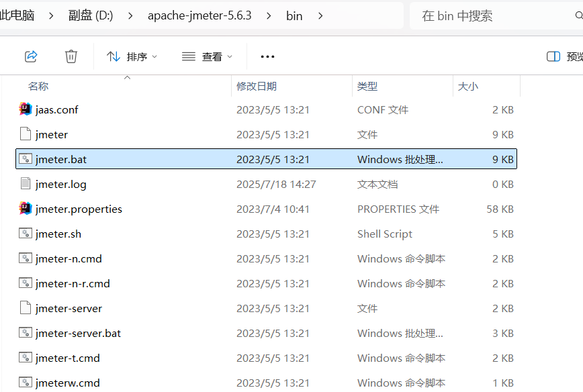
Task: Select file name jmeter.properties
Action: pyautogui.click(x=79, y=209)
